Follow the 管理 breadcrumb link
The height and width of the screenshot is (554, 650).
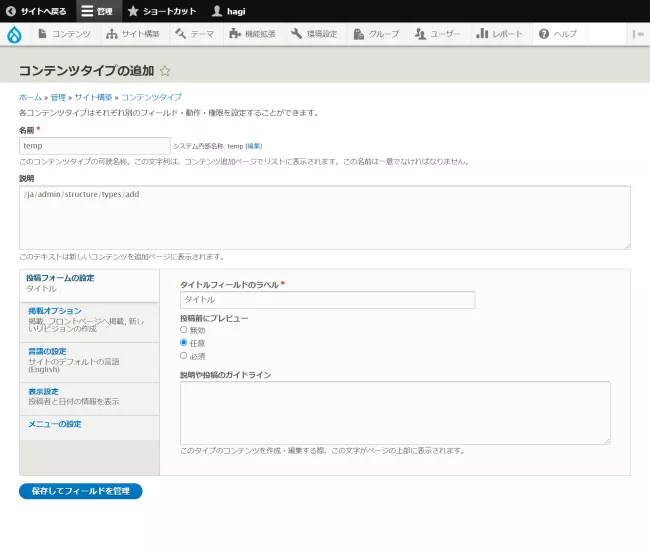[x=58, y=97]
